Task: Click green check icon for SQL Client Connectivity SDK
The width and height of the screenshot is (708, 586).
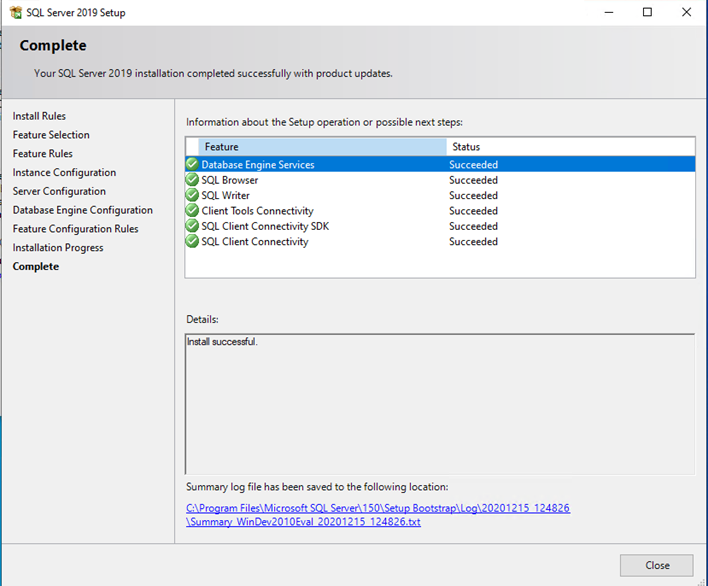Action: 192,226
